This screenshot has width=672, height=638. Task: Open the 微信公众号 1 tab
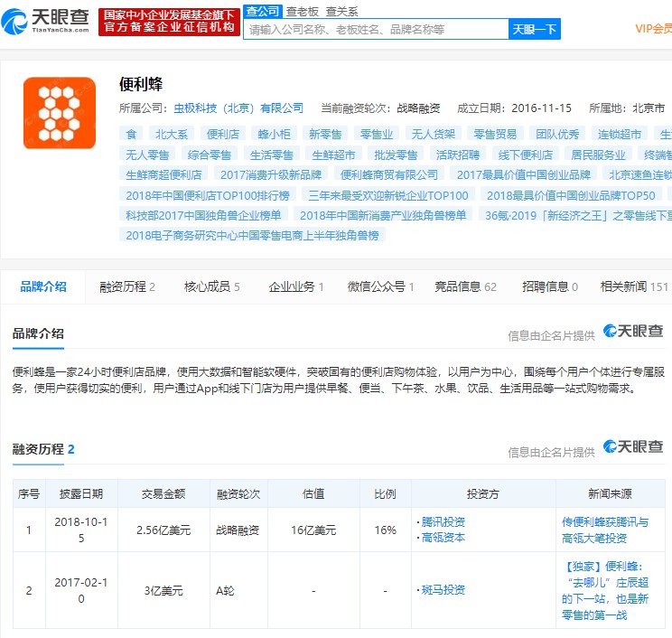coord(381,286)
